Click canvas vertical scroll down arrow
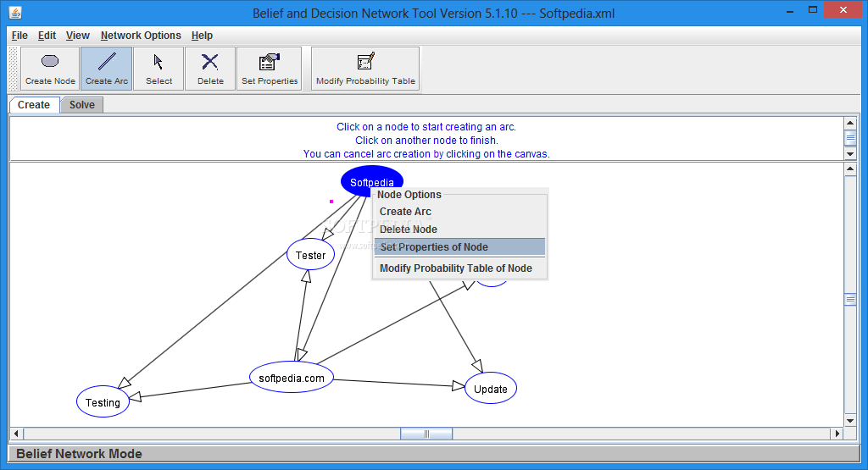 (x=850, y=420)
